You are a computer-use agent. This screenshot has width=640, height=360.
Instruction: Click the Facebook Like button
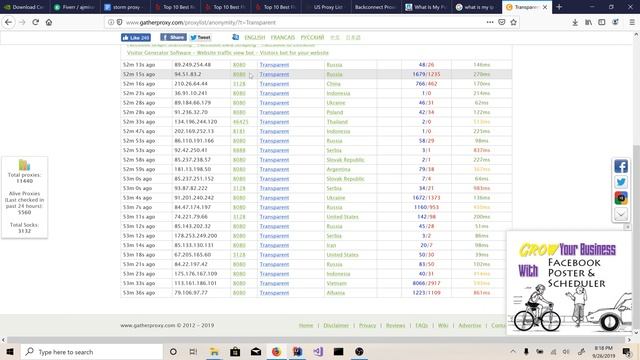tap(136, 38)
